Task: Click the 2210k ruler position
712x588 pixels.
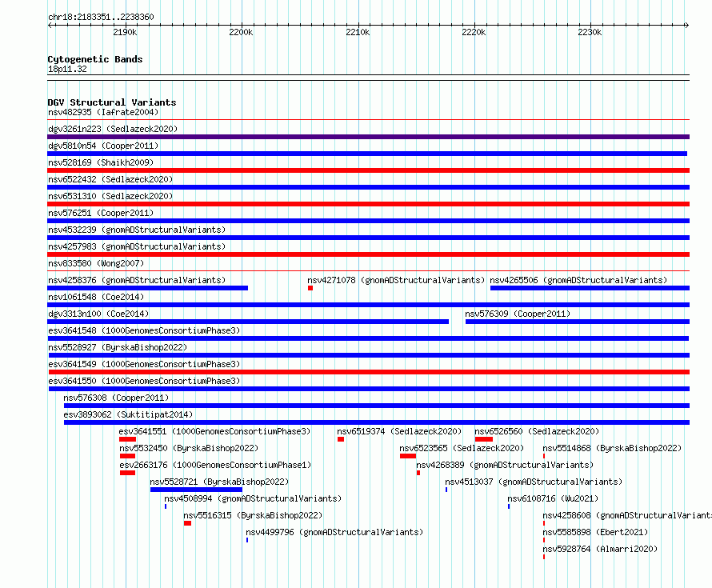Action: [358, 32]
